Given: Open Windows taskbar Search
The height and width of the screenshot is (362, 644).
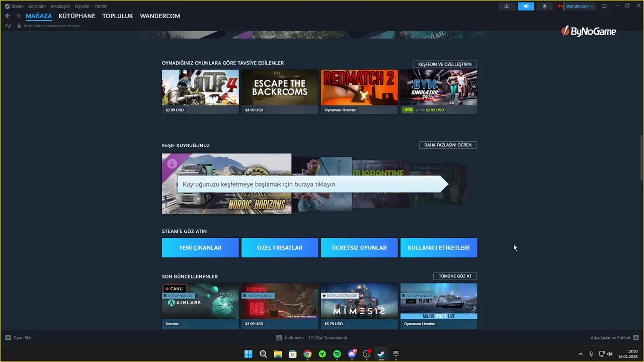Looking at the screenshot, I should tap(263, 354).
